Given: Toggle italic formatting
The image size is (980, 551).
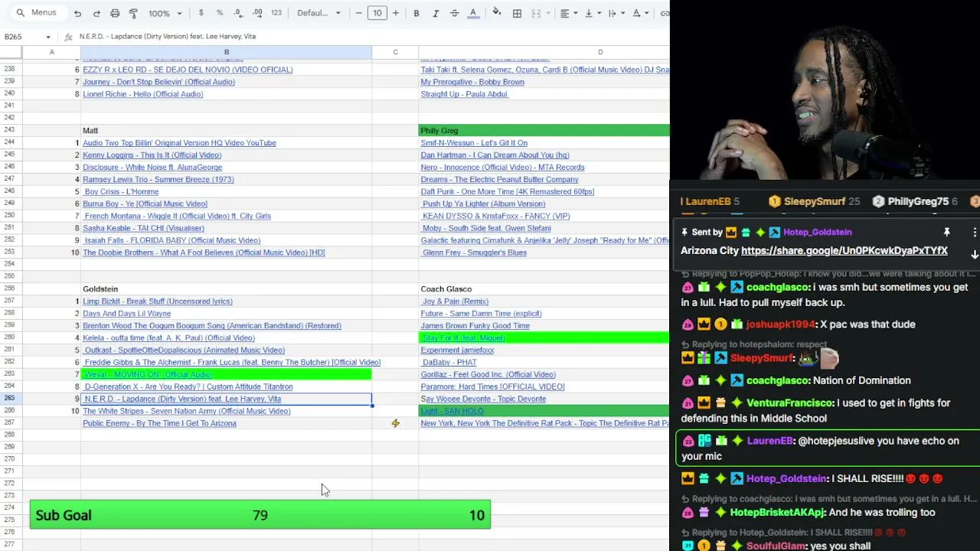Looking at the screenshot, I should (x=436, y=13).
